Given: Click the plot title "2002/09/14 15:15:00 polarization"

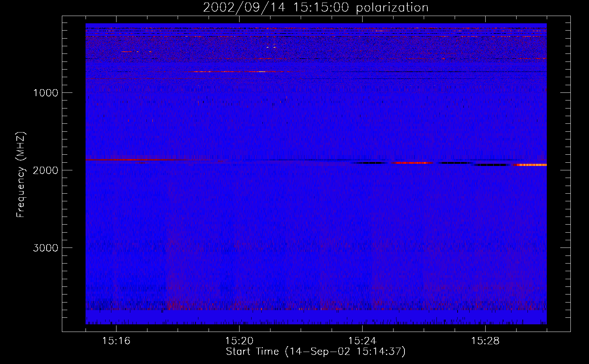Looking at the screenshot, I should (316, 8).
